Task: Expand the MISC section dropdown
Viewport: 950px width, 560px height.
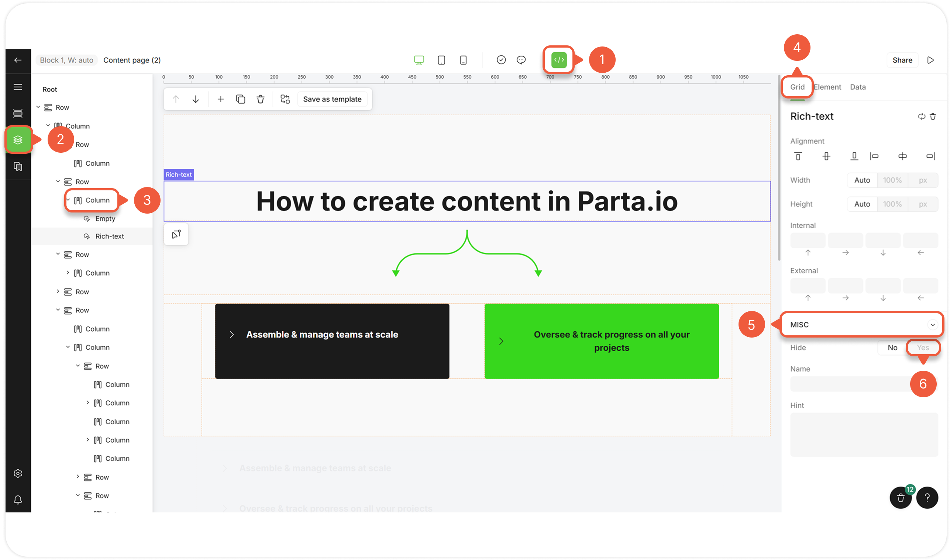Action: point(932,325)
